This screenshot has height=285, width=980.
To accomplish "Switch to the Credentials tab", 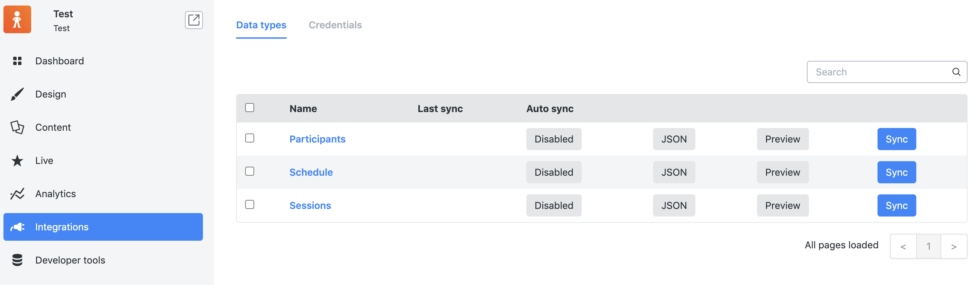I will (x=335, y=25).
